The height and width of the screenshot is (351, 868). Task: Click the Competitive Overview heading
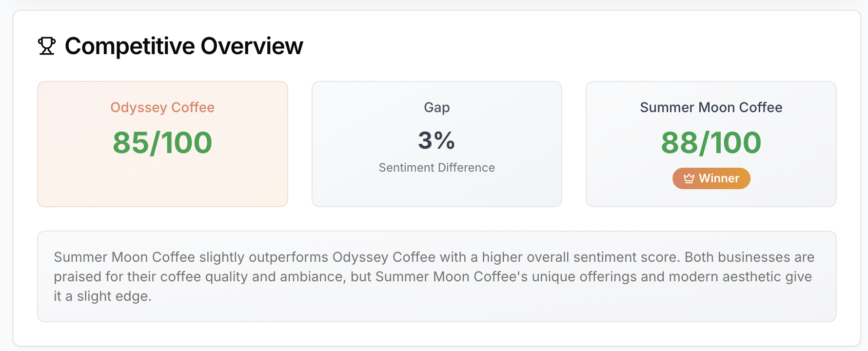pos(184,46)
